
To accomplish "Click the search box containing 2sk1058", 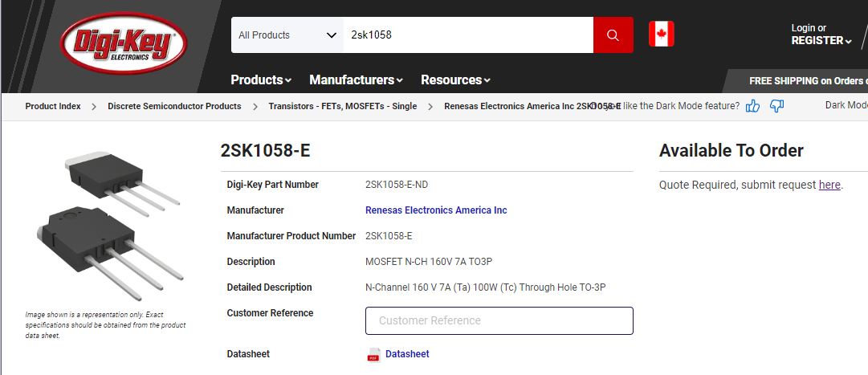I will [x=468, y=35].
